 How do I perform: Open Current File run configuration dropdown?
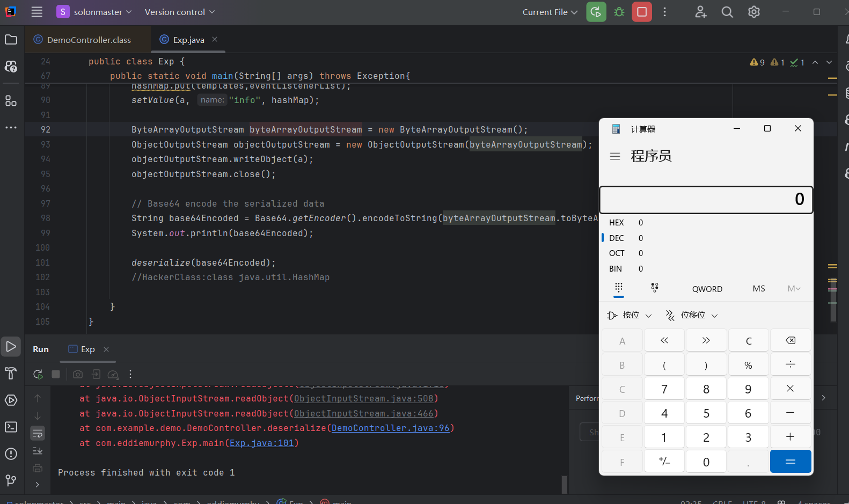pos(550,12)
